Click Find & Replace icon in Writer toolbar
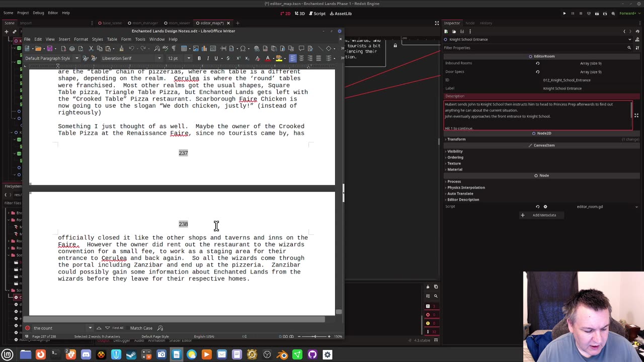 coord(157,48)
